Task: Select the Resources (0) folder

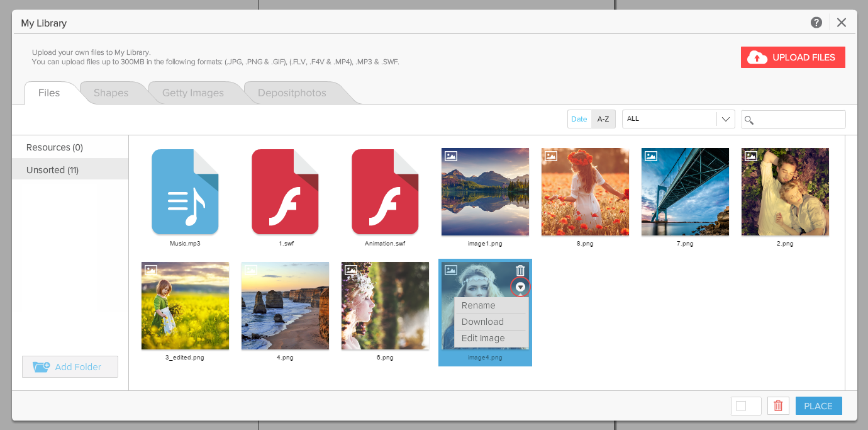Action: tap(55, 147)
